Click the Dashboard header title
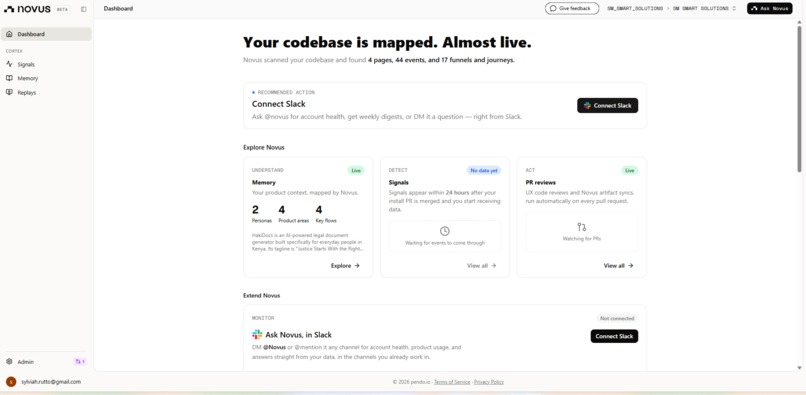This screenshot has height=395, width=806. click(x=118, y=9)
